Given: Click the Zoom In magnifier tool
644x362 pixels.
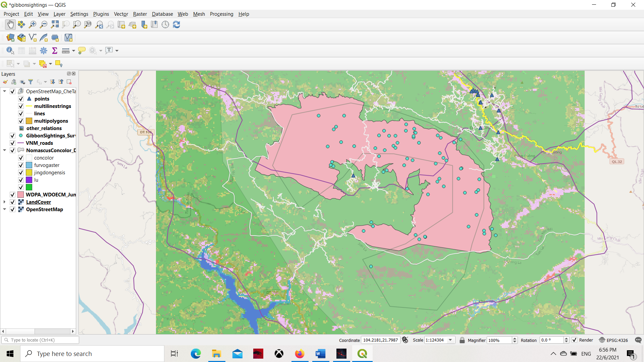Looking at the screenshot, I should pyautogui.click(x=33, y=24).
